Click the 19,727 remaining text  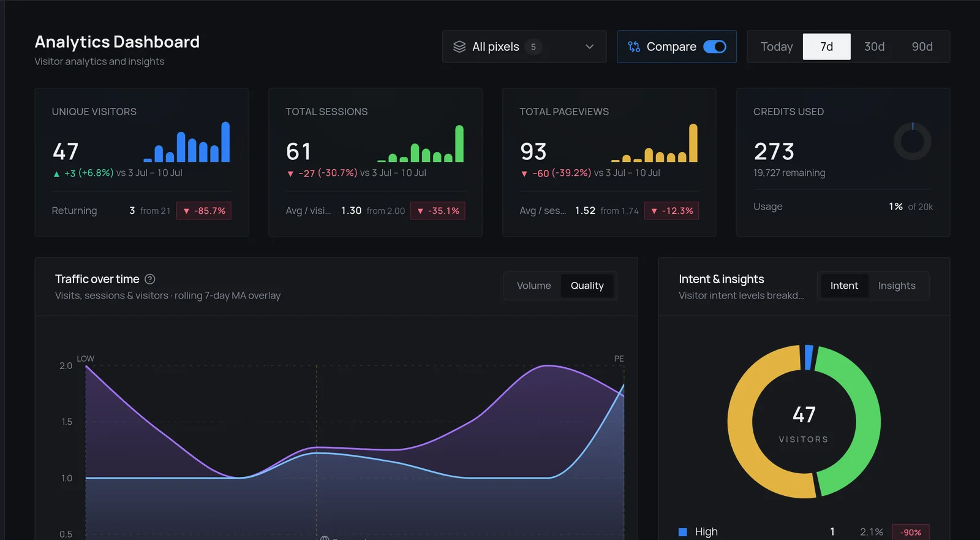(789, 173)
